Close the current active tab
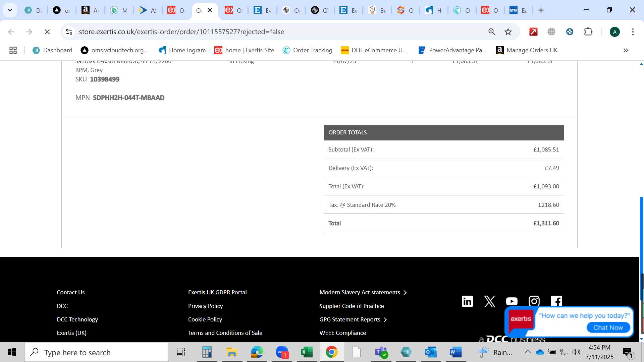Screen dimensions: 644x362 pyautogui.click(x=210, y=10)
